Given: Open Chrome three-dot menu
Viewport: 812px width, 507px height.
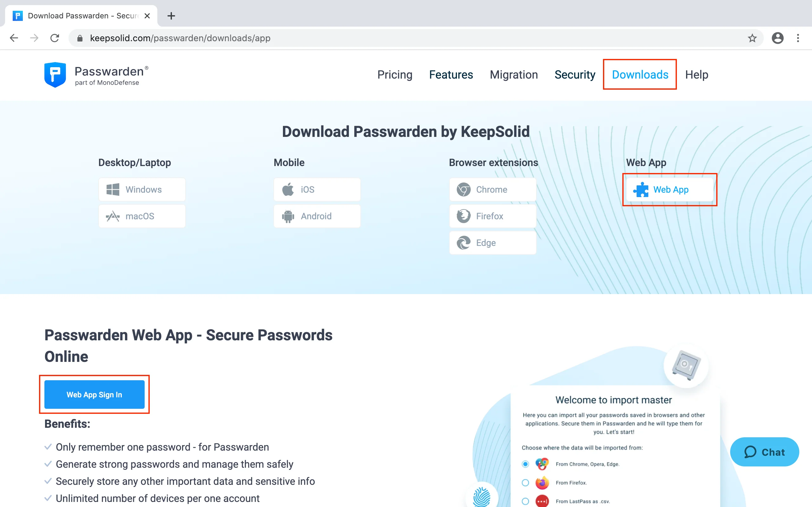Looking at the screenshot, I should [798, 38].
